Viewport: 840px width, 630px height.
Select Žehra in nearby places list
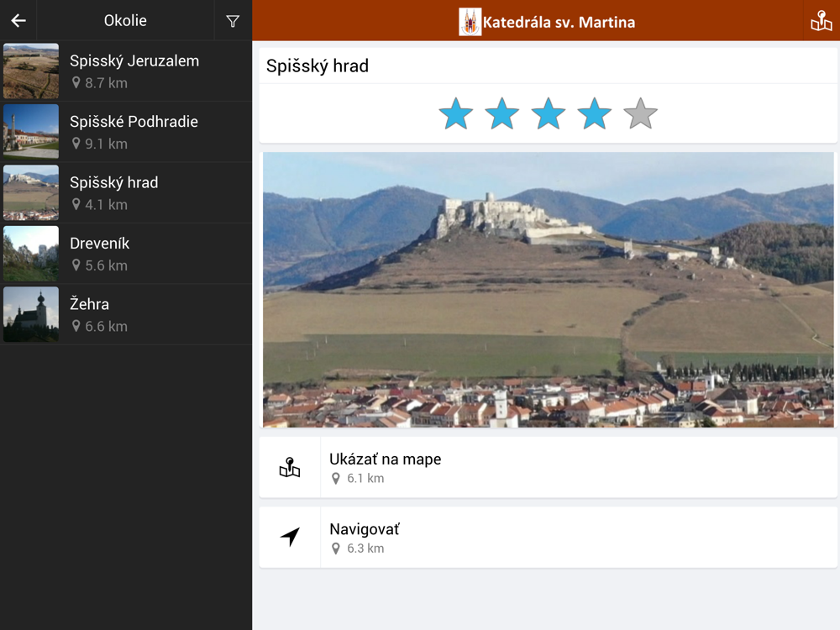click(134, 314)
